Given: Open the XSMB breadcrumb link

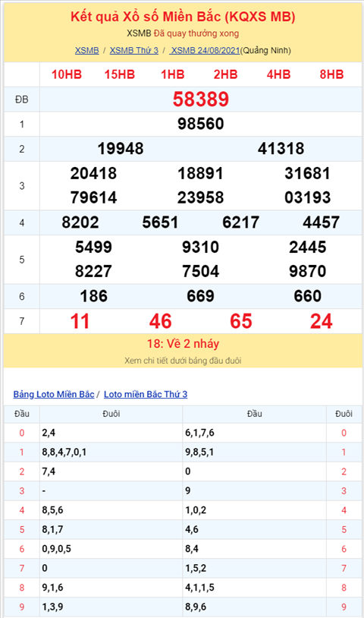Looking at the screenshot, I should point(86,50).
